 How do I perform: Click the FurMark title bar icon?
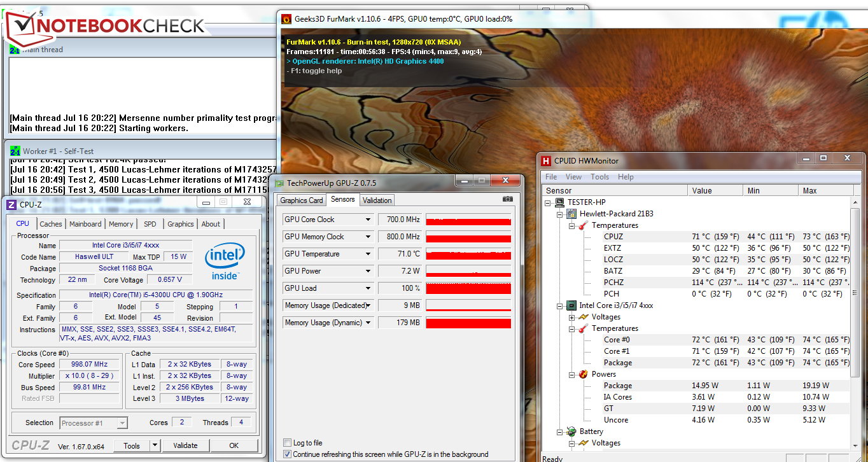tap(286, 19)
